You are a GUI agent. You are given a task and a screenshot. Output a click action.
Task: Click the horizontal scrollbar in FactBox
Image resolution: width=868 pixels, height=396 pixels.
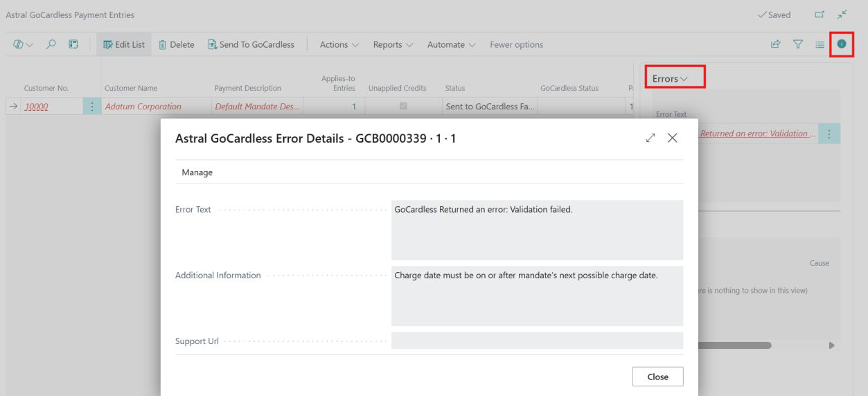(734, 345)
